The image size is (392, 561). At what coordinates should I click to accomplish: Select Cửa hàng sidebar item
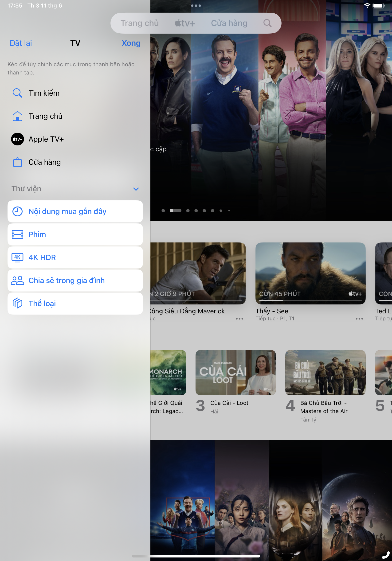75,162
